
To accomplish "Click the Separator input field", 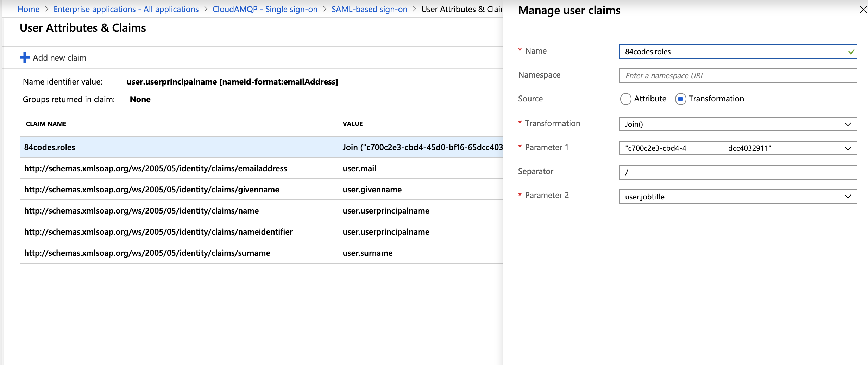I will [738, 172].
